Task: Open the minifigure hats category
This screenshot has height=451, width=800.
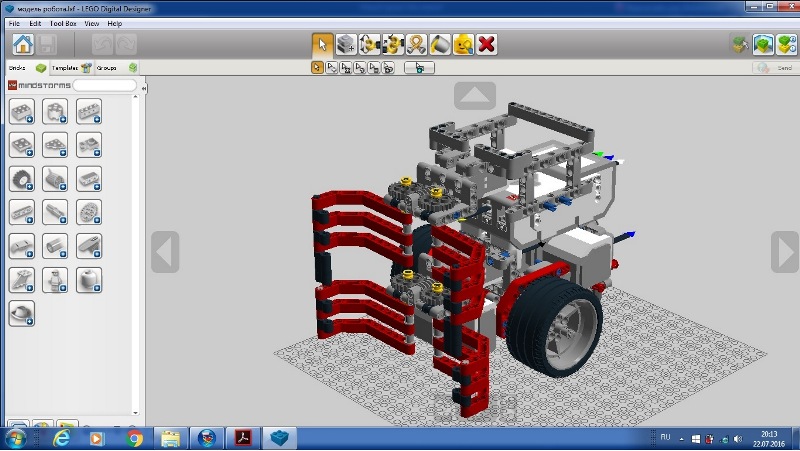Action: tap(22, 314)
